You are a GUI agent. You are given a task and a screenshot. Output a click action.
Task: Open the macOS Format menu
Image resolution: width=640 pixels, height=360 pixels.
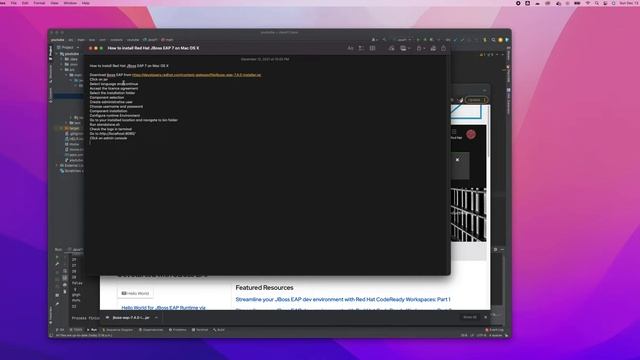click(x=39, y=3)
